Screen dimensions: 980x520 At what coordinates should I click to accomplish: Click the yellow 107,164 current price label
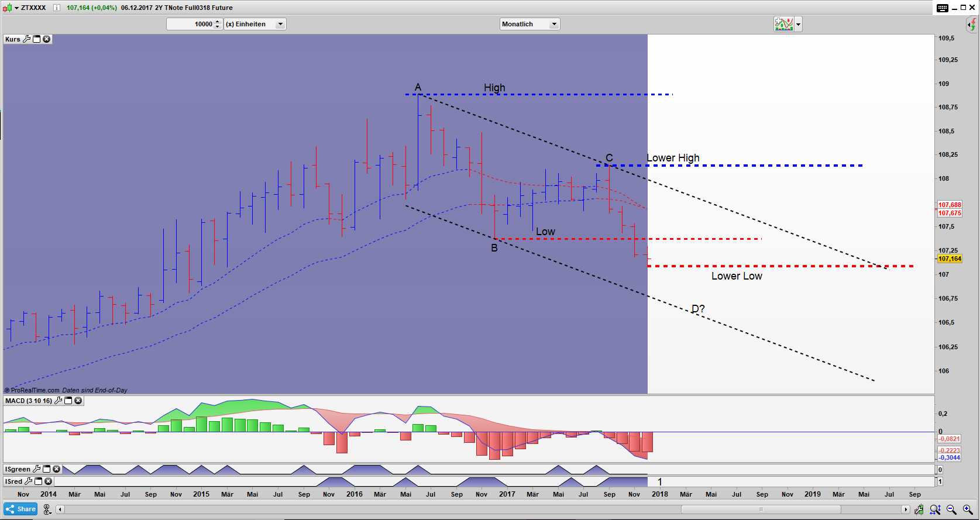(x=950, y=259)
